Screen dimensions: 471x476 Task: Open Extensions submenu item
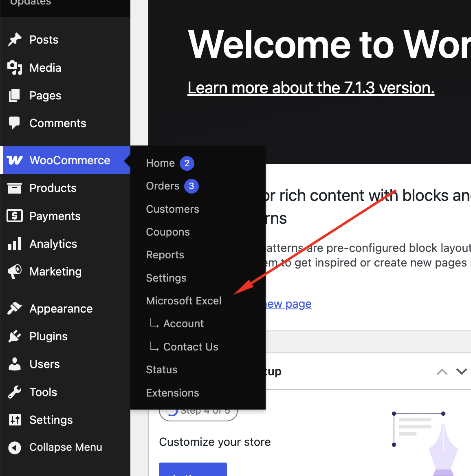(172, 393)
